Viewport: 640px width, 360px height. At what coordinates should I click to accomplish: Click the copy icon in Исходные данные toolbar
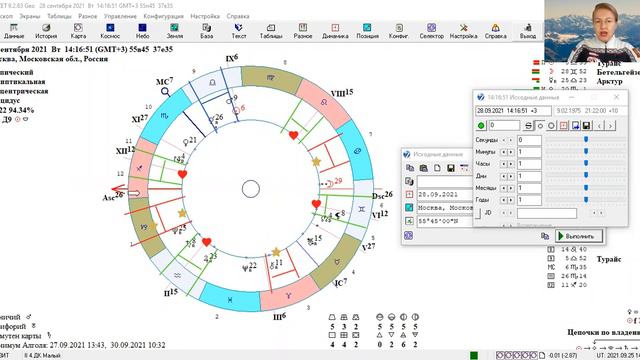[x=410, y=168]
